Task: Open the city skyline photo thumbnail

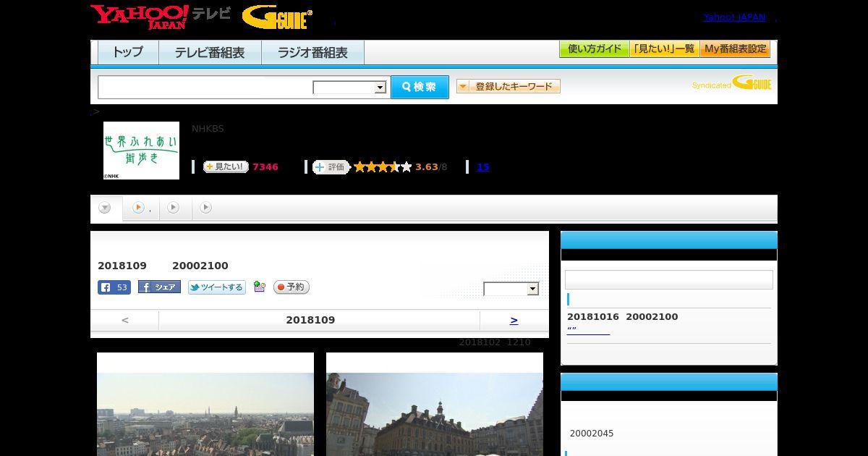Action: (x=205, y=404)
